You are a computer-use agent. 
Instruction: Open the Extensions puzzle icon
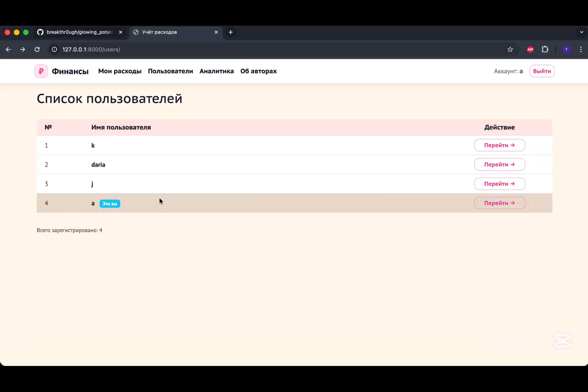point(545,50)
